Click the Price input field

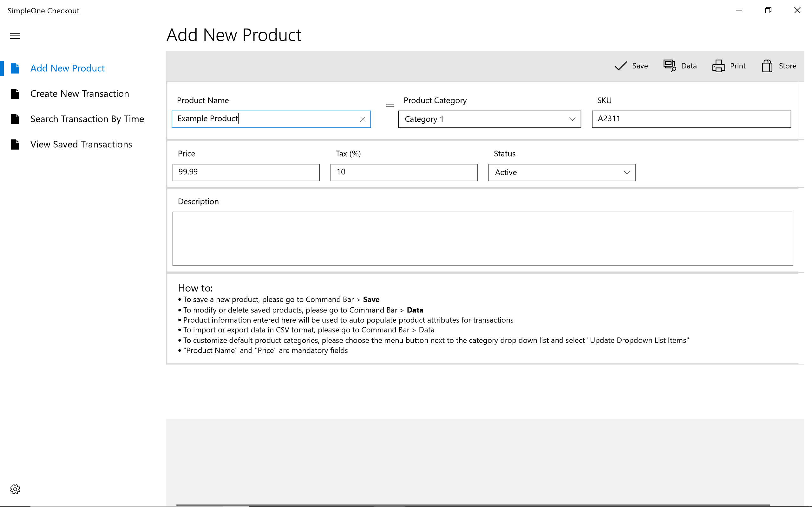[246, 172]
